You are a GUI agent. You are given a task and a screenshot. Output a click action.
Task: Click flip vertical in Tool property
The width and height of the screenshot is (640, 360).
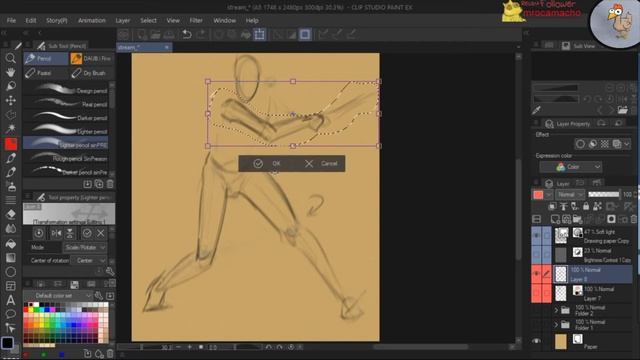tap(70, 233)
